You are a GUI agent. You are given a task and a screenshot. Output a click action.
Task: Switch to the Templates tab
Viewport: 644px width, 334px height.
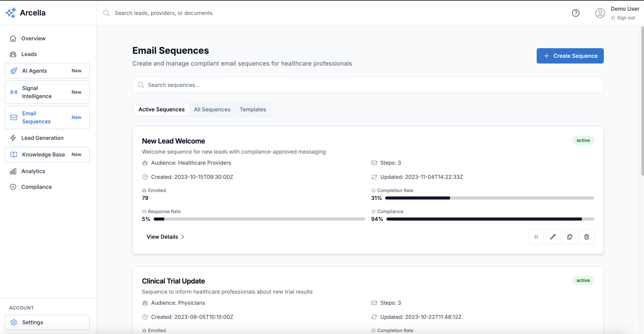pos(253,109)
